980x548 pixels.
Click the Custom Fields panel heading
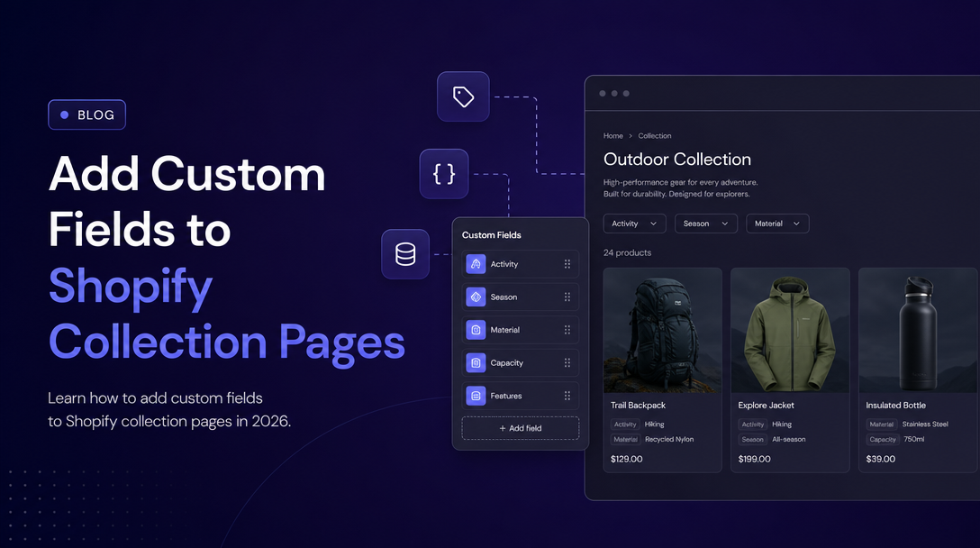coord(491,235)
